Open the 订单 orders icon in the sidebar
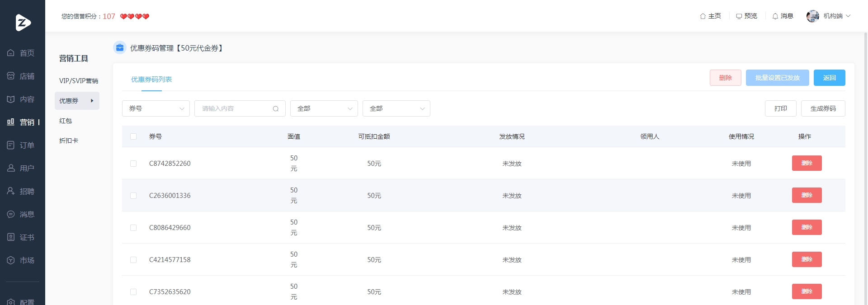 pyautogui.click(x=11, y=145)
